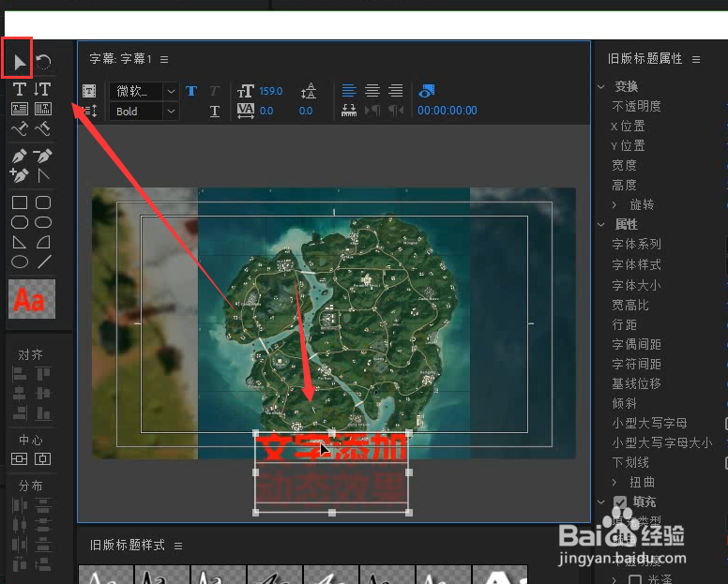
Task: Open the font family dropdown 微软
Action: coord(143,91)
